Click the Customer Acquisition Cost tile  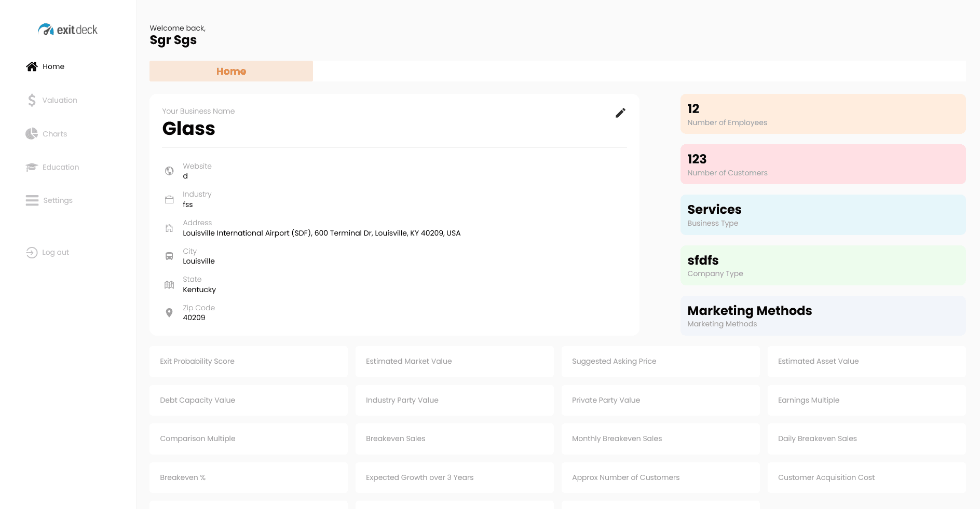(866, 478)
